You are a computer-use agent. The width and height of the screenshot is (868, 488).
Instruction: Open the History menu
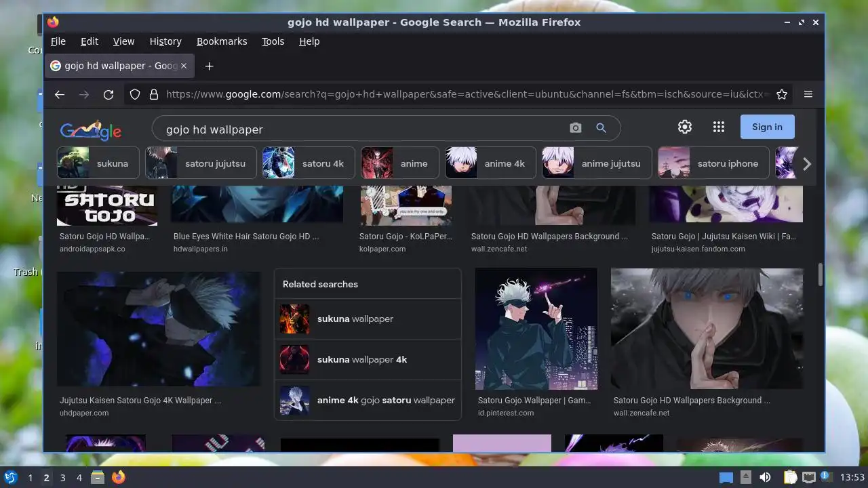(x=165, y=41)
